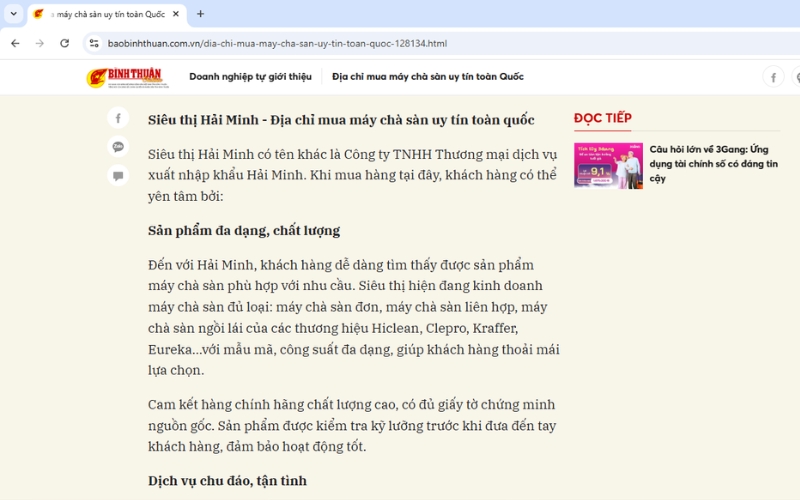Click the browser forward arrow
800x500 pixels.
pos(40,43)
